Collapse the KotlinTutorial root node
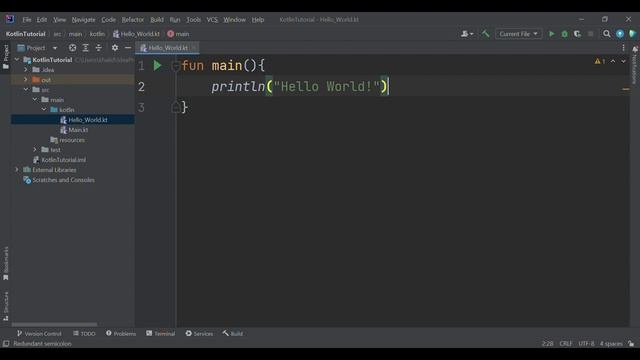The image size is (640, 360). click(x=17, y=60)
